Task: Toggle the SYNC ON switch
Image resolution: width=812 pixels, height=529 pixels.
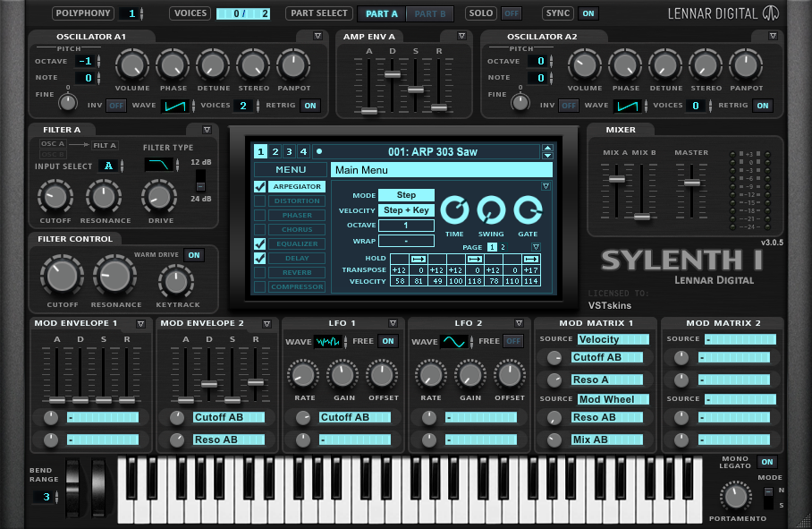Action: pyautogui.click(x=588, y=13)
